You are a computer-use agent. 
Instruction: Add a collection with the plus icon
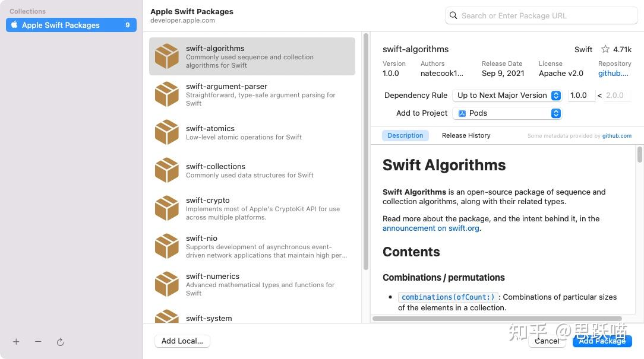point(16,342)
